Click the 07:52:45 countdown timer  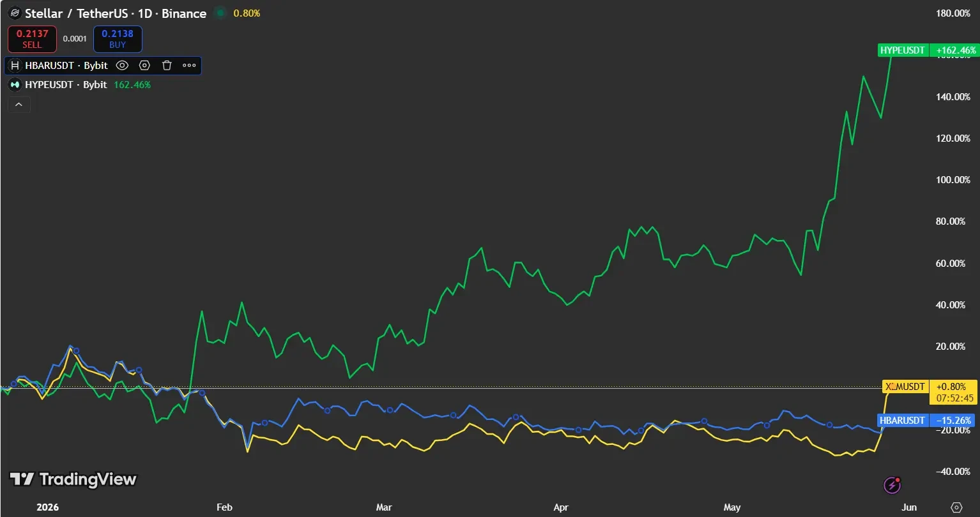coord(956,398)
